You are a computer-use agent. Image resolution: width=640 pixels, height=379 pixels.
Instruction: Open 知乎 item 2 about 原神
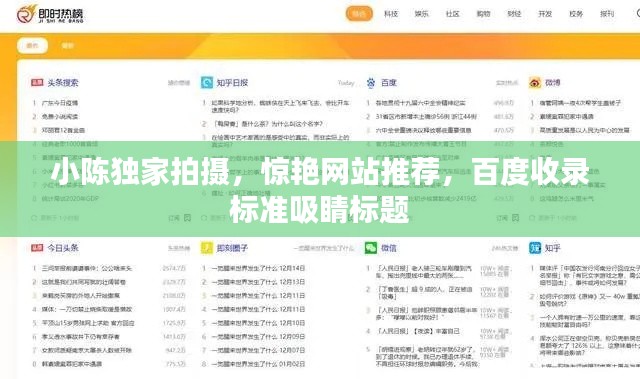pos(589,300)
